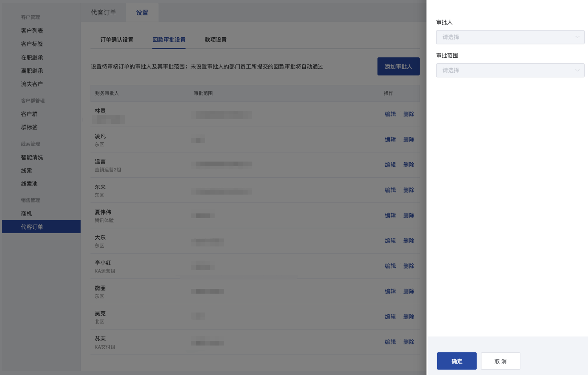The image size is (588, 375).
Task: Open 商机 in the sidebar
Action: [26, 214]
